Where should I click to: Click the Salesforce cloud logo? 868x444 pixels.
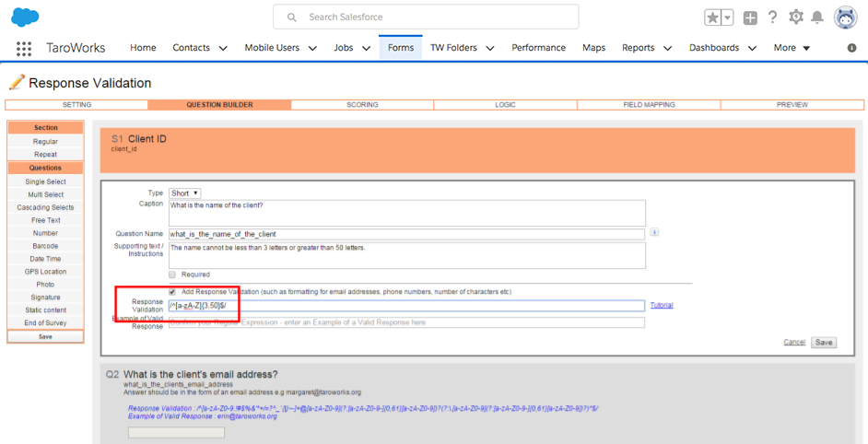(x=25, y=18)
